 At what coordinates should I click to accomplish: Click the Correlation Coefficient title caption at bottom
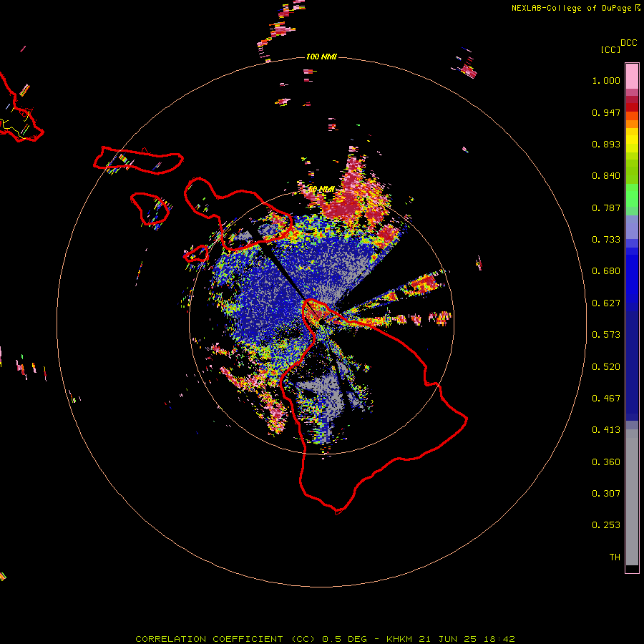coord(325,639)
